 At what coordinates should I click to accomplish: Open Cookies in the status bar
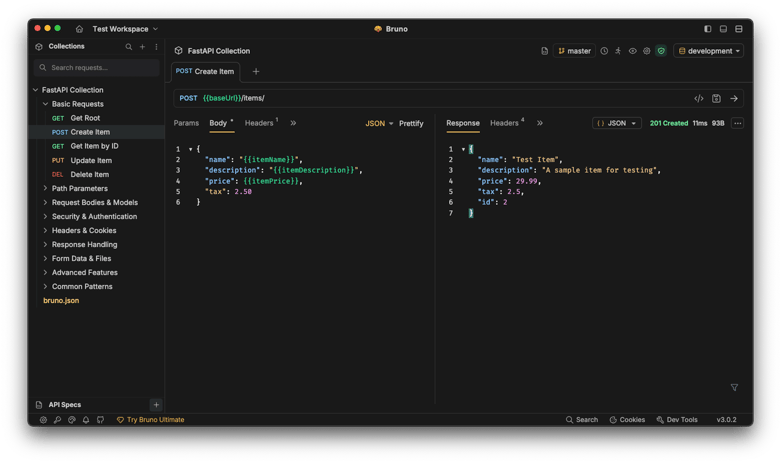pyautogui.click(x=627, y=420)
